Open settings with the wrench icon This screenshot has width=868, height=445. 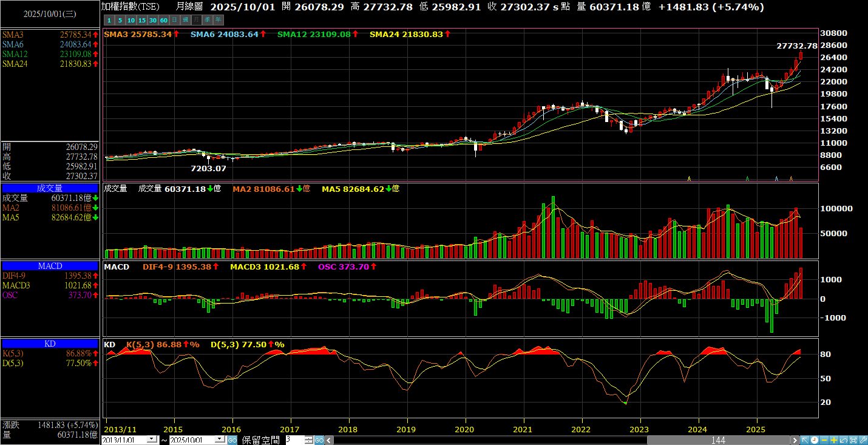coord(863,440)
